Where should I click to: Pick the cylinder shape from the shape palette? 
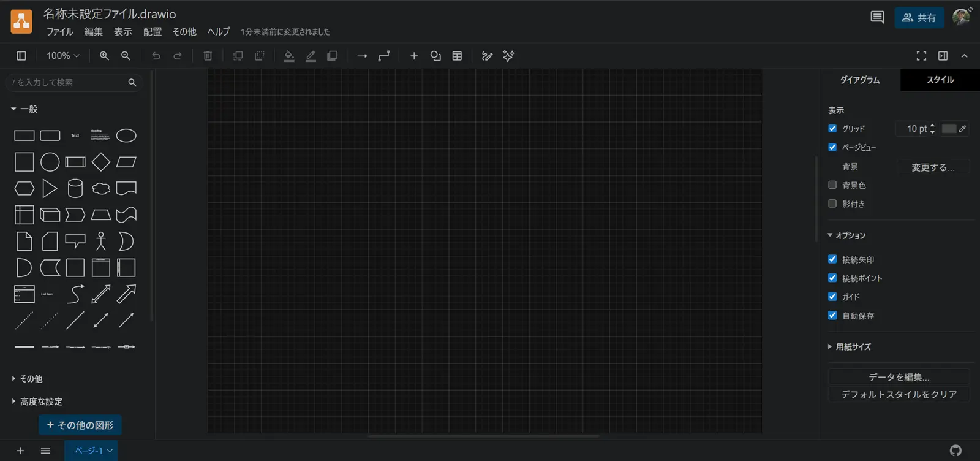click(75, 188)
